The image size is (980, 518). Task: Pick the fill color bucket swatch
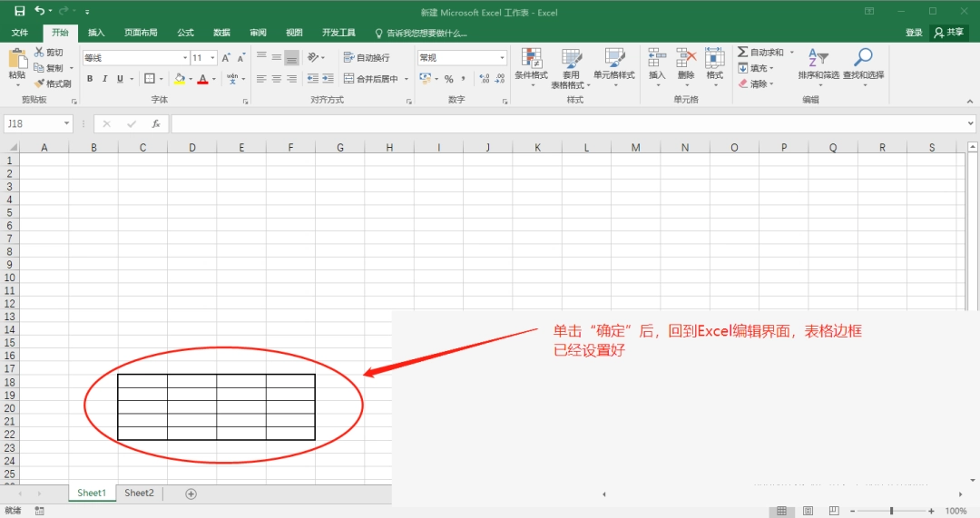point(180,79)
